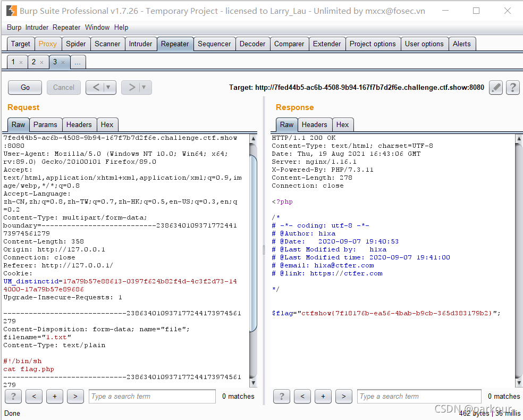The width and height of the screenshot is (523, 420).
Task: Click the Cancel button
Action: coord(64,87)
